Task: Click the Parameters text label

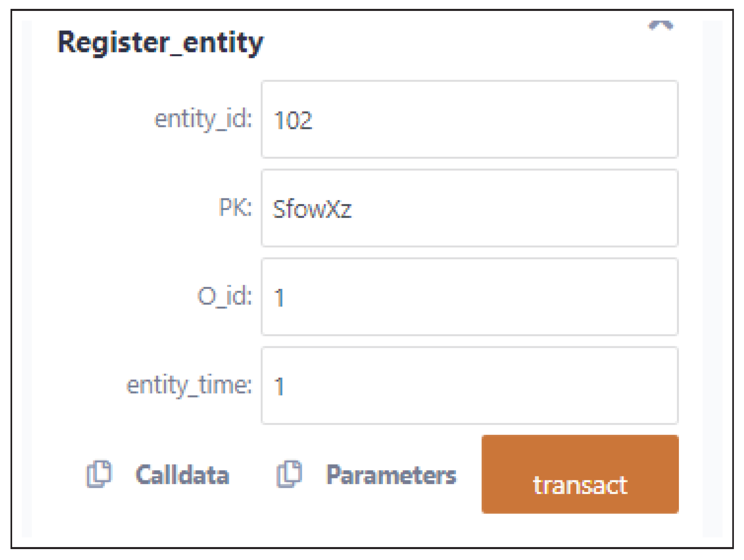Action: tap(391, 475)
